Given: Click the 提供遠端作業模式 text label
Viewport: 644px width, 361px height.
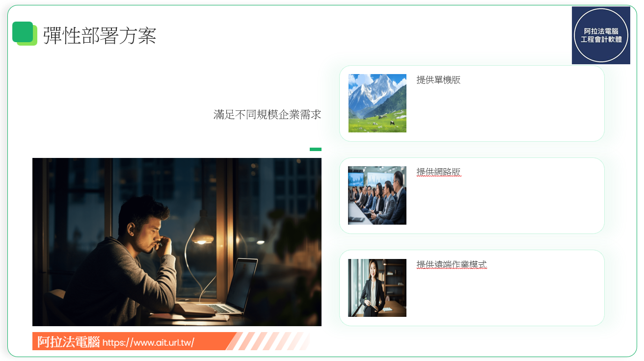Looking at the screenshot, I should (x=452, y=264).
